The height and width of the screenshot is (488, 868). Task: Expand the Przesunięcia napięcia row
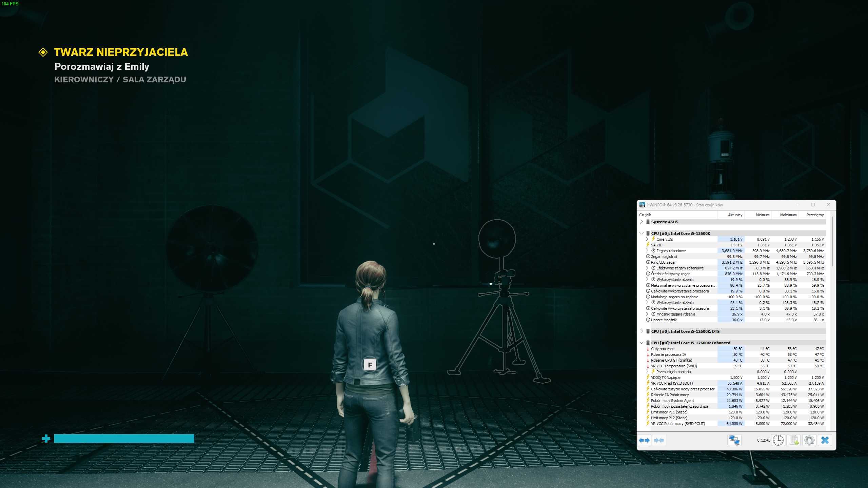click(x=647, y=372)
